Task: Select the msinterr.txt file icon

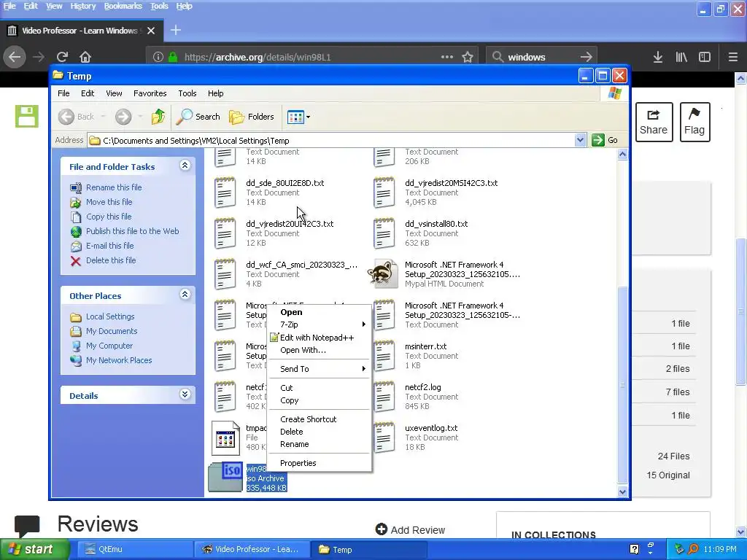Action: coord(384,356)
